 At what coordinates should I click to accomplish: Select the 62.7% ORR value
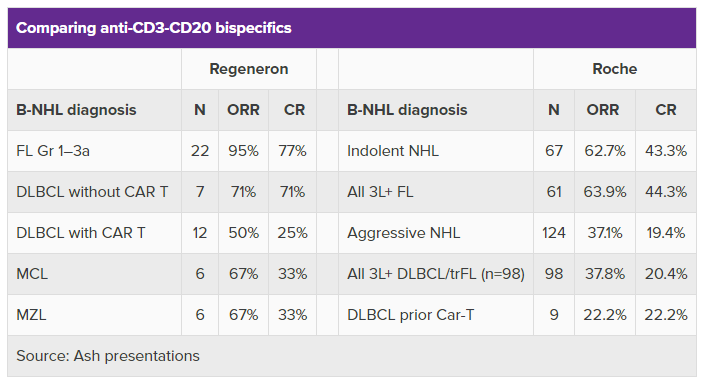click(x=605, y=151)
